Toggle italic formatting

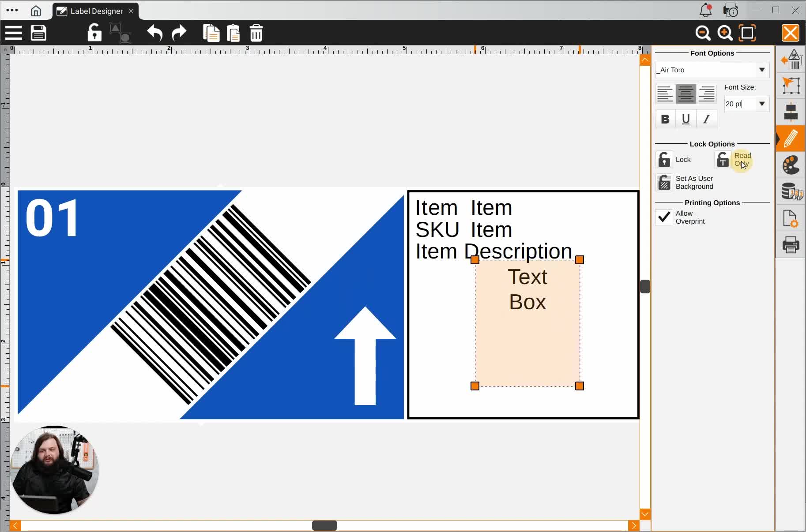point(707,119)
